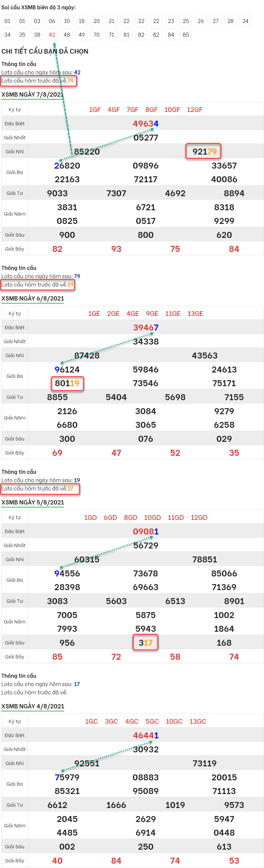
Task: Click the number 70 button
Action: [x=97, y=35]
